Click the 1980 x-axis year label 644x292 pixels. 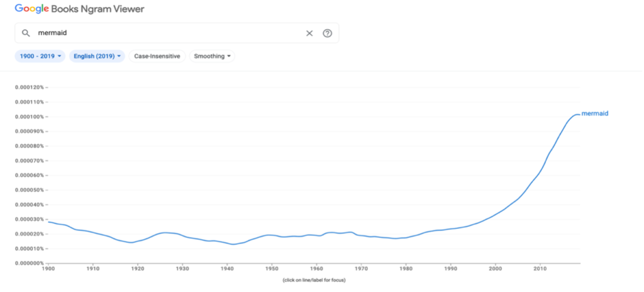tap(406, 269)
